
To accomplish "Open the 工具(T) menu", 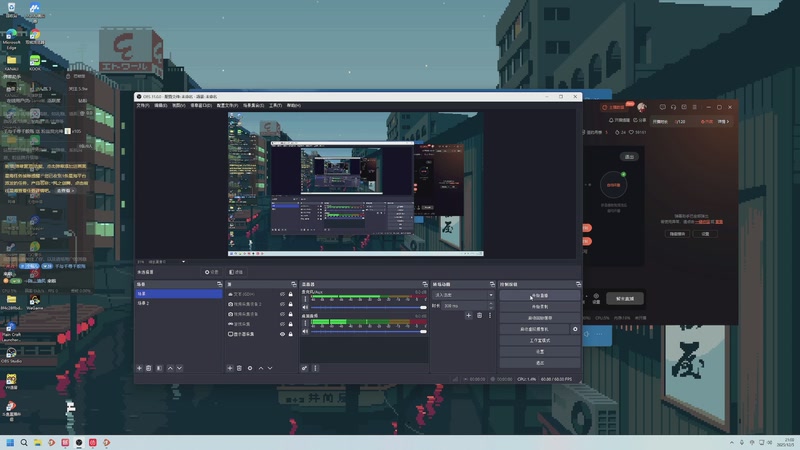I will (x=276, y=106).
